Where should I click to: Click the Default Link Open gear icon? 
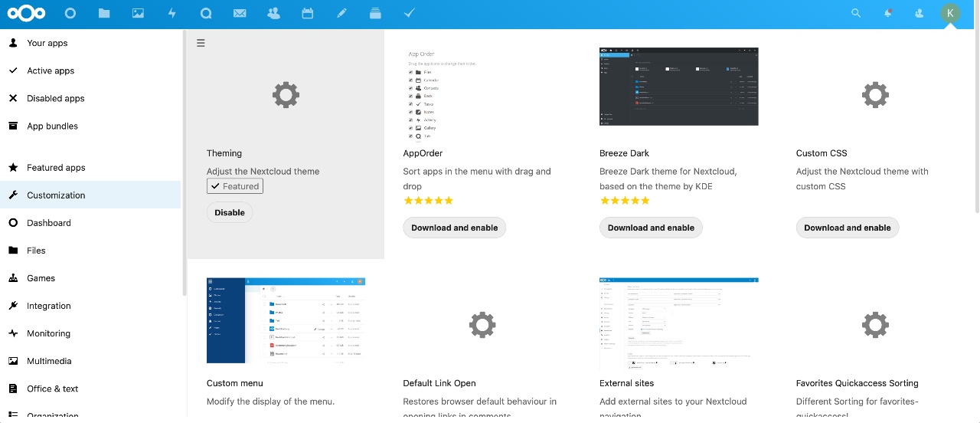[482, 325]
